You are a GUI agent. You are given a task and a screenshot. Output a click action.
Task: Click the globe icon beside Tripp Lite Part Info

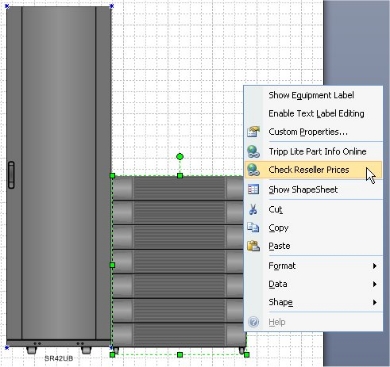253,152
